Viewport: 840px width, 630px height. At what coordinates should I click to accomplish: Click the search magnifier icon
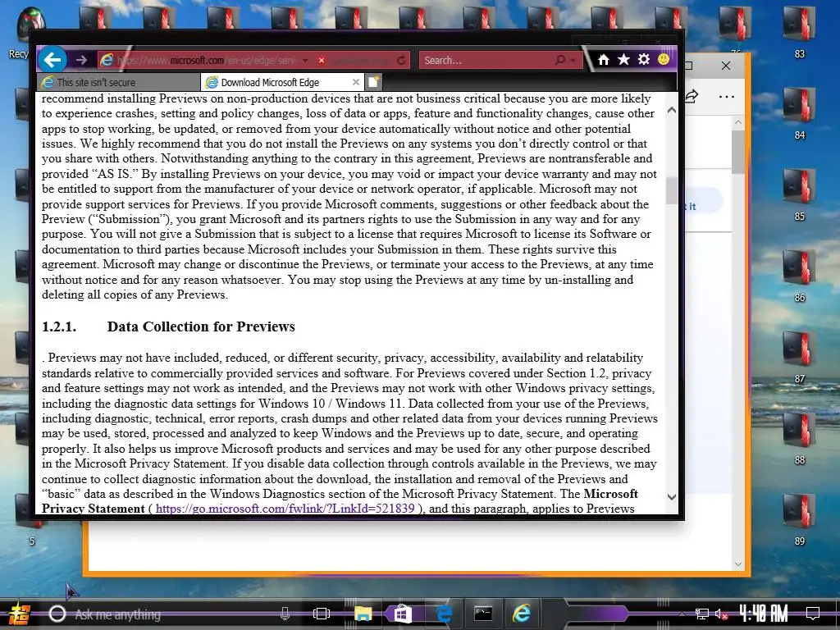click(x=559, y=60)
